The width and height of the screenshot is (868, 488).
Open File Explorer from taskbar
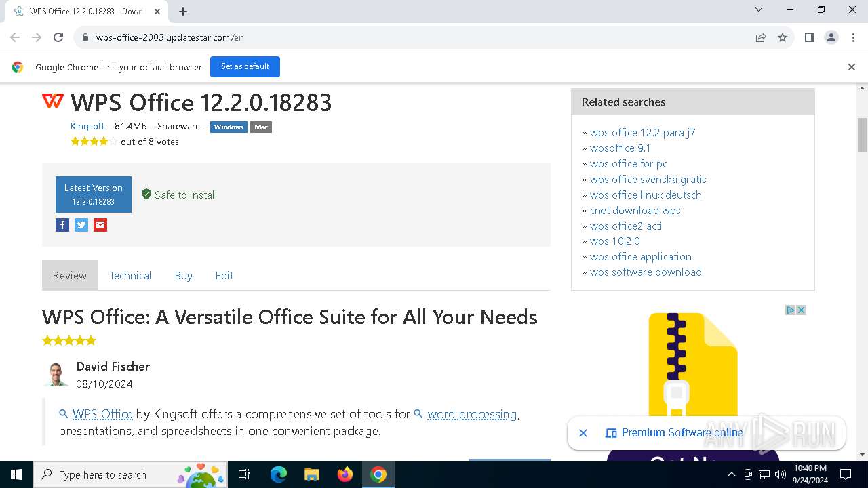[312, 474]
